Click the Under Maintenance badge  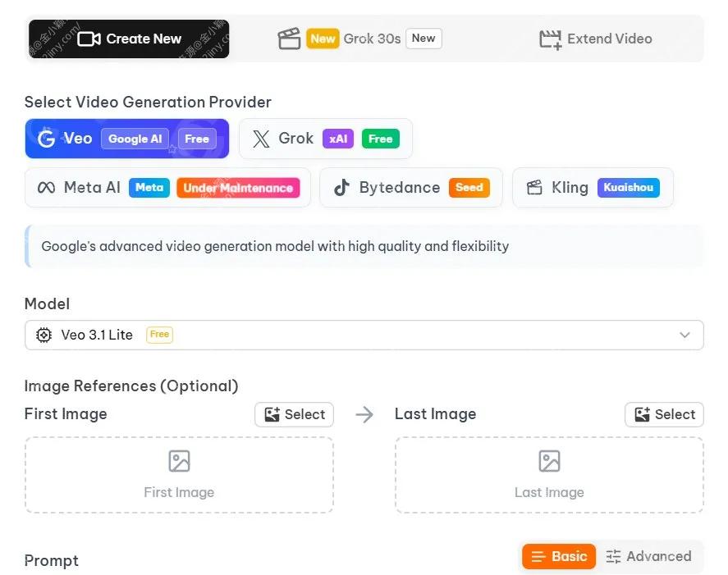238,188
